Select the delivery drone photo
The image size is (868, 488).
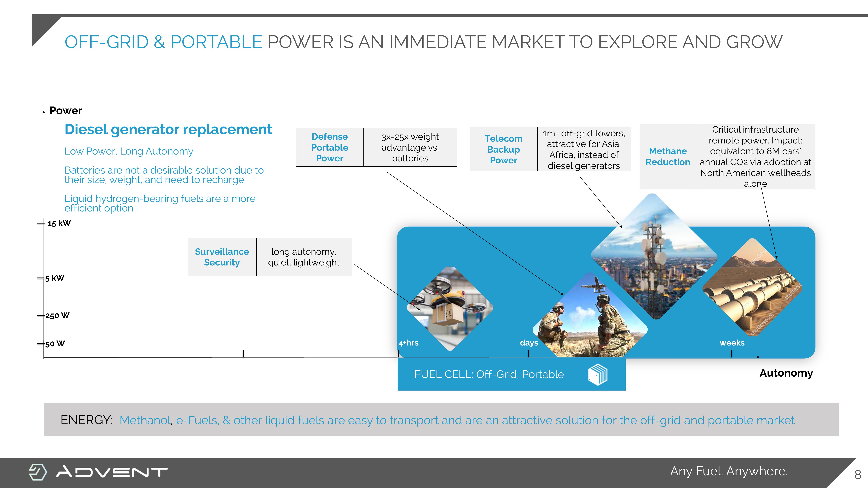click(x=450, y=309)
